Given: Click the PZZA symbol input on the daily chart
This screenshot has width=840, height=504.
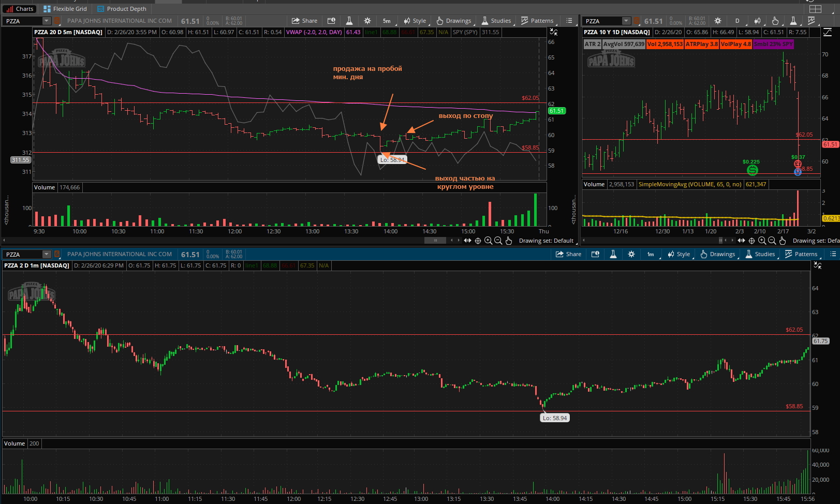Looking at the screenshot, I should [602, 21].
